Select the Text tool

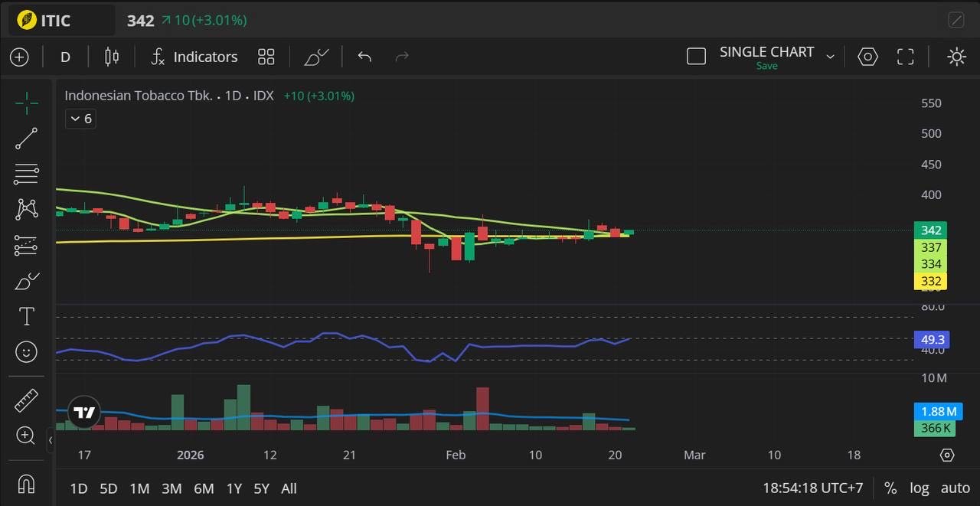pos(26,316)
